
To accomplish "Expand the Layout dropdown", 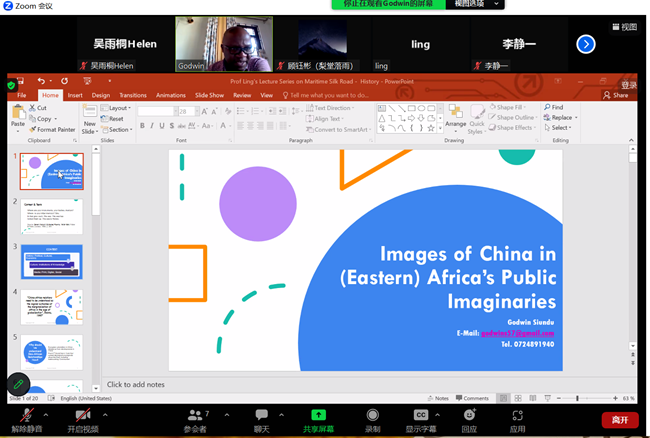I will click(119, 108).
